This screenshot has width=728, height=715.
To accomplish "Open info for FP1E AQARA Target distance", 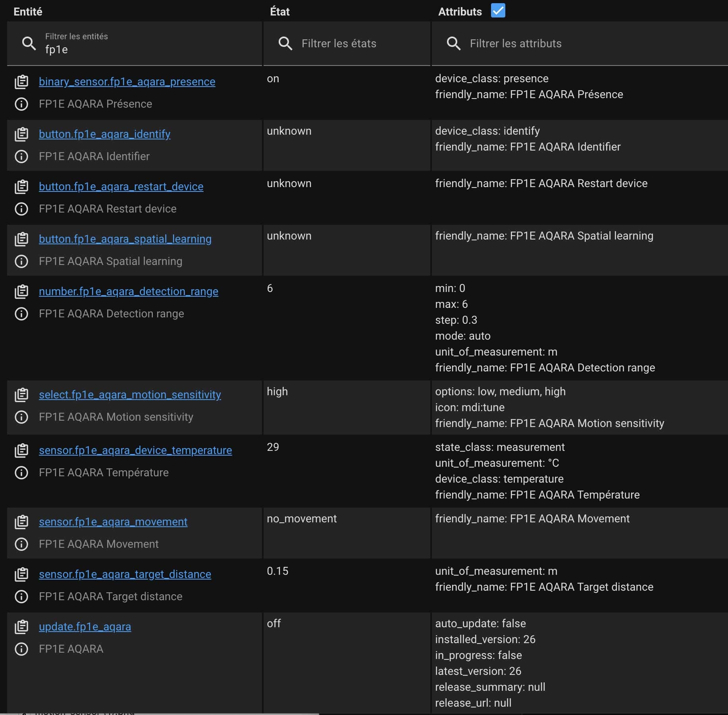I will 21,597.
